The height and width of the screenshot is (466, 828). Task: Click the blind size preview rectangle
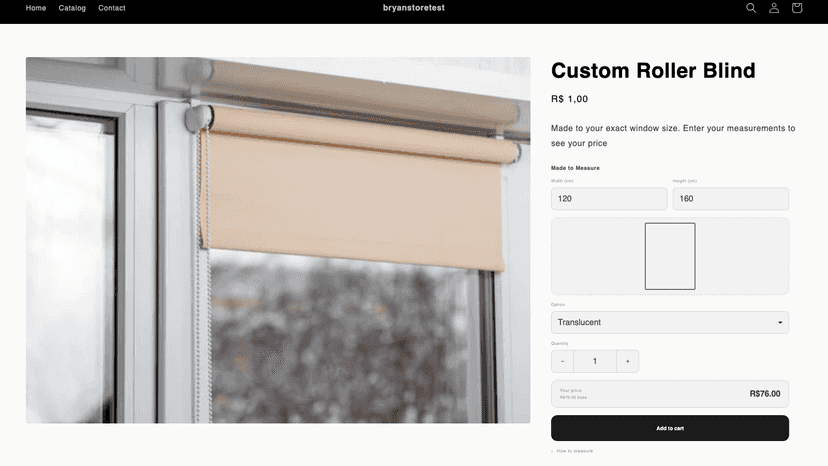point(670,256)
